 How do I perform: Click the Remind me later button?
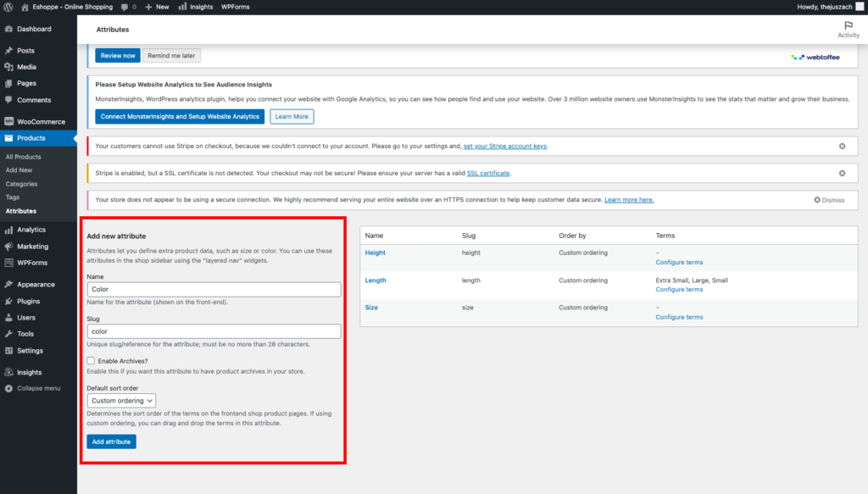click(x=171, y=55)
